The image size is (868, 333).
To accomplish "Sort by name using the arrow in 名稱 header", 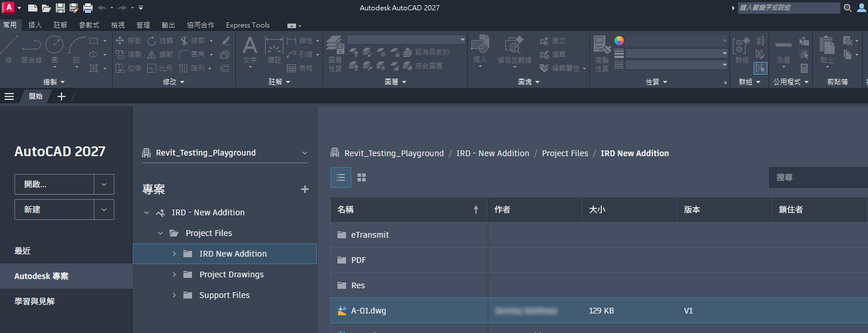I will click(x=475, y=210).
